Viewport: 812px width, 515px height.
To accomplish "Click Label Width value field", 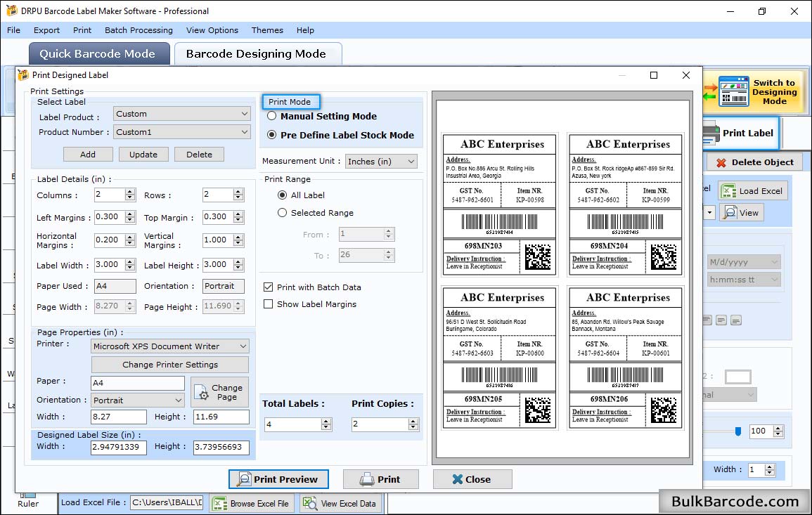I will pos(109,264).
